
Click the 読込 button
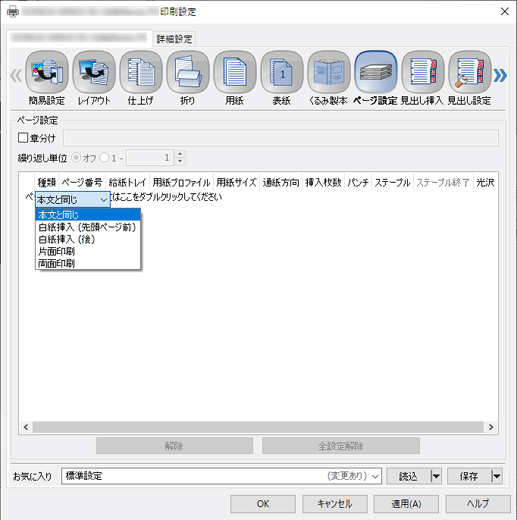pyautogui.click(x=408, y=476)
